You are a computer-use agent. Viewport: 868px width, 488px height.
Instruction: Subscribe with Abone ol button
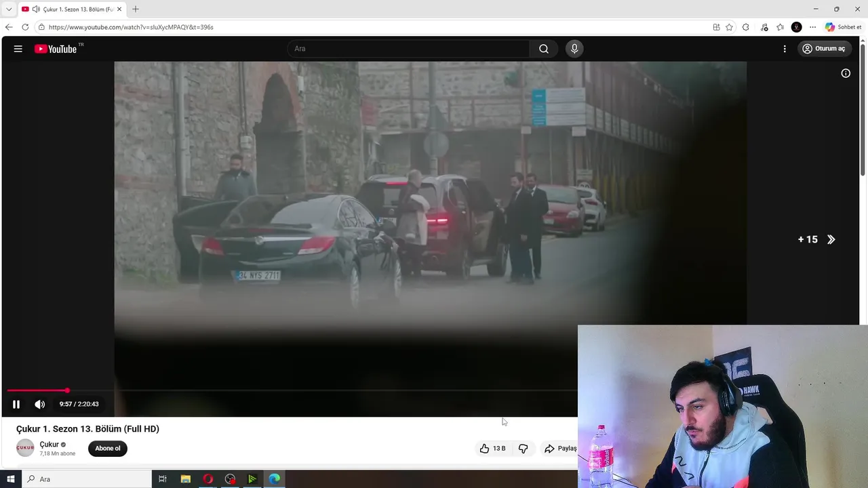coord(107,448)
